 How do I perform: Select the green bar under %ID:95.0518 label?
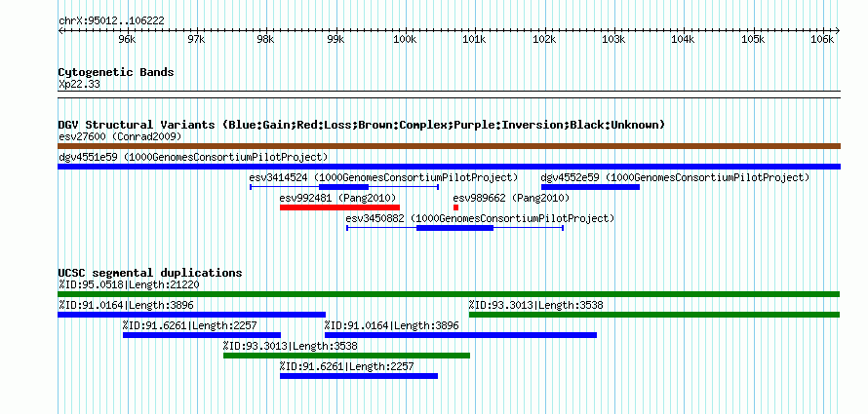449,294
